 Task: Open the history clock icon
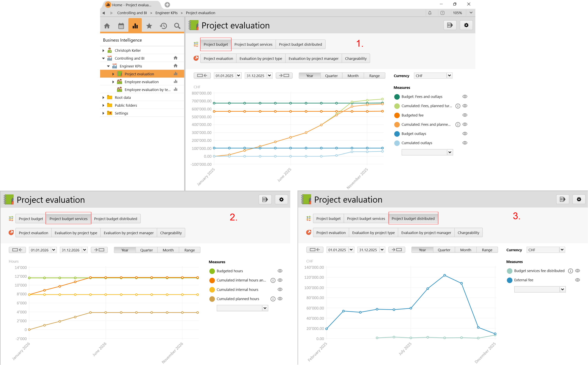[163, 26]
